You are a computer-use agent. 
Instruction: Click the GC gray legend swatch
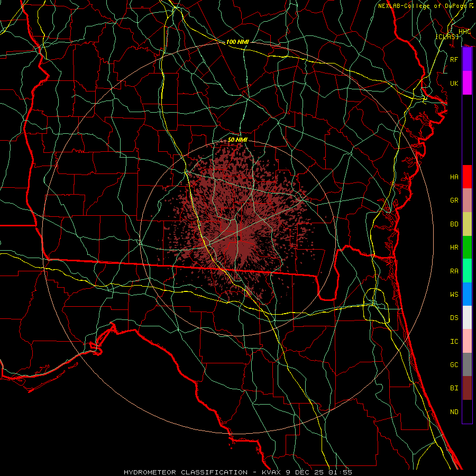click(x=467, y=364)
